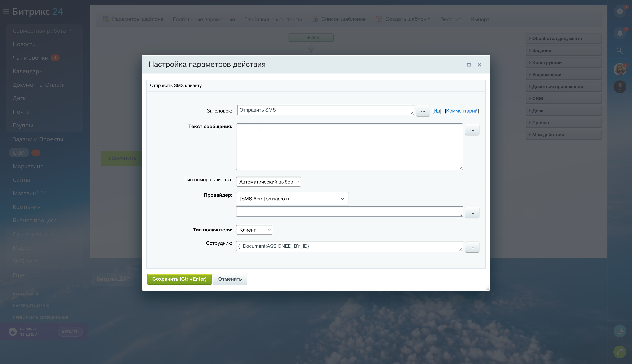The image size is (632, 364).
Task: Open the hamburger menu icon
Action: pos(6,11)
